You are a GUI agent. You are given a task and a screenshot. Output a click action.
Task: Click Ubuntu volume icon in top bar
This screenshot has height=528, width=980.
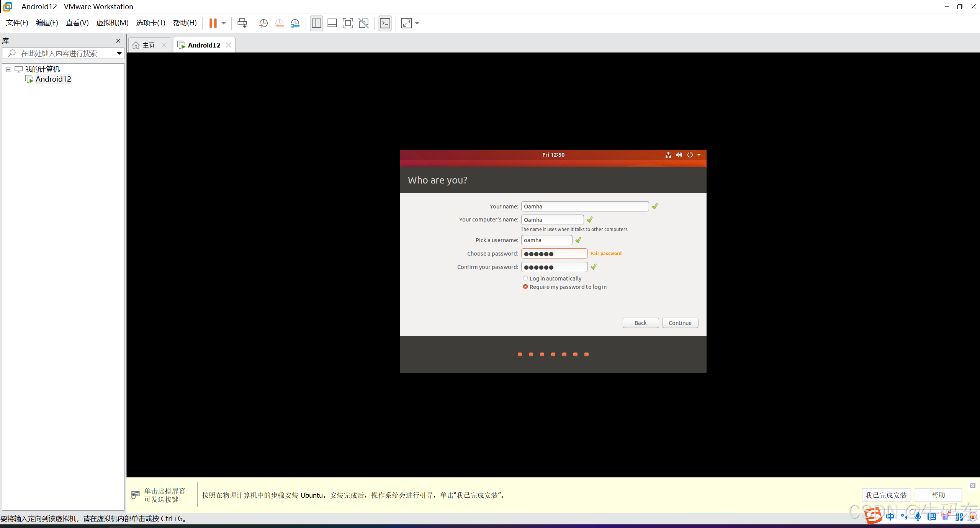[679, 155]
